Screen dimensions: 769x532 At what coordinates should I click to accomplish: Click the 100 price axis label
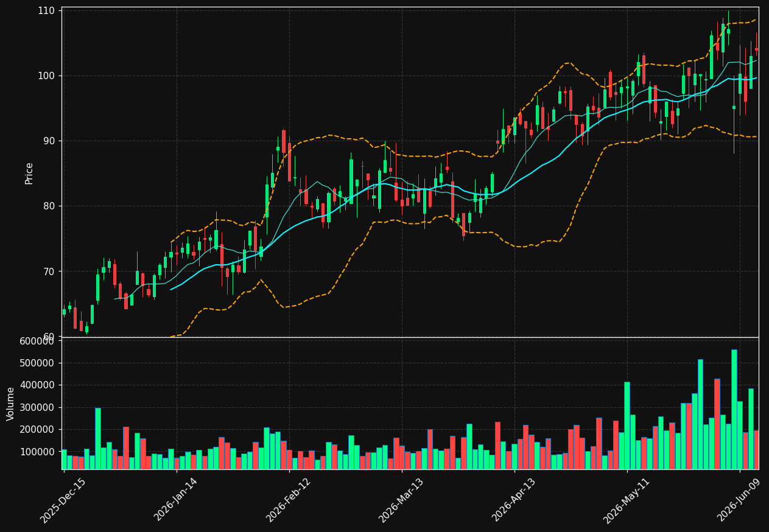(x=47, y=76)
